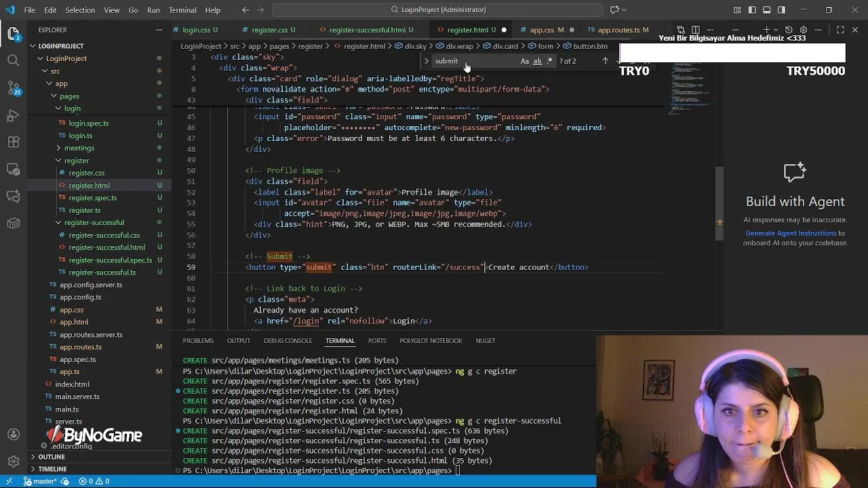Toggle primary sidebar layout icon in the title bar
The width and height of the screenshot is (868, 488).
coord(752,9)
